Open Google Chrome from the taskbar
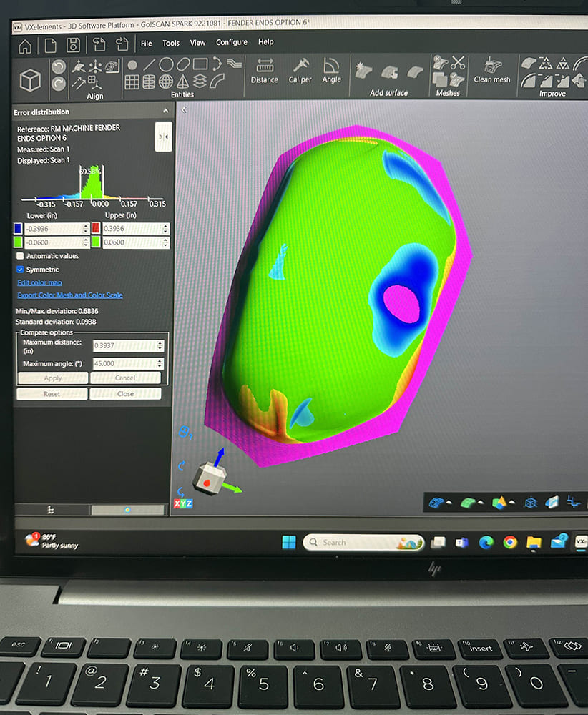 pos(510,542)
